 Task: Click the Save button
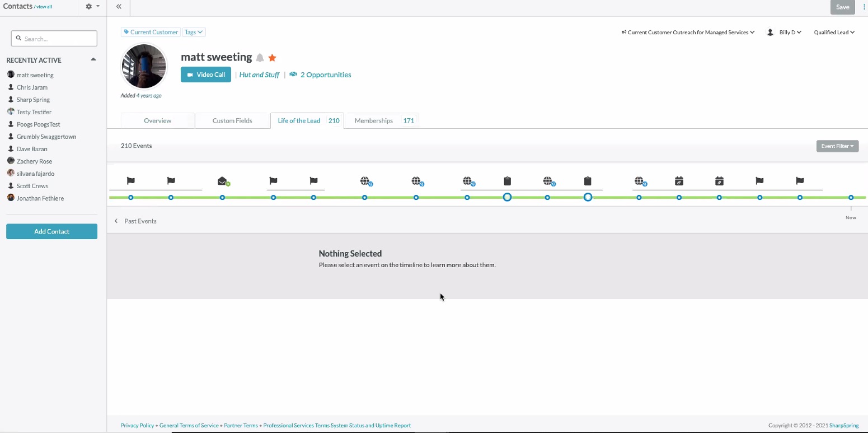point(842,7)
